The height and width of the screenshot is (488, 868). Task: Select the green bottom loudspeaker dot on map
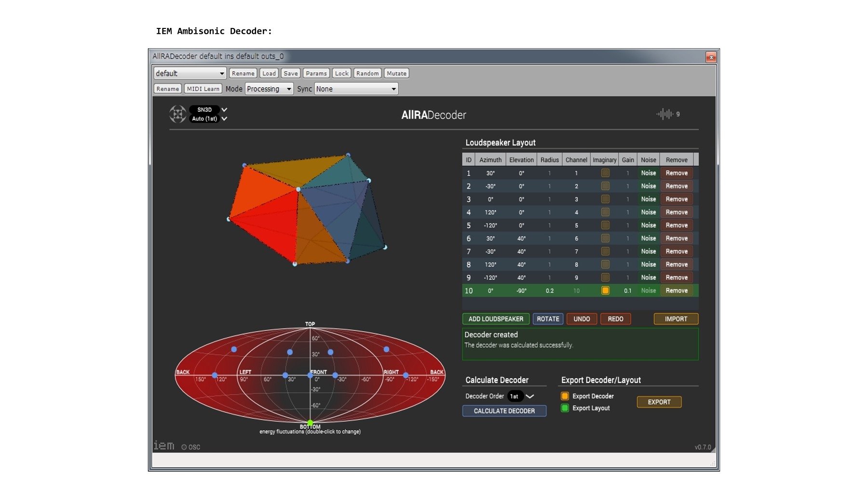click(x=310, y=422)
